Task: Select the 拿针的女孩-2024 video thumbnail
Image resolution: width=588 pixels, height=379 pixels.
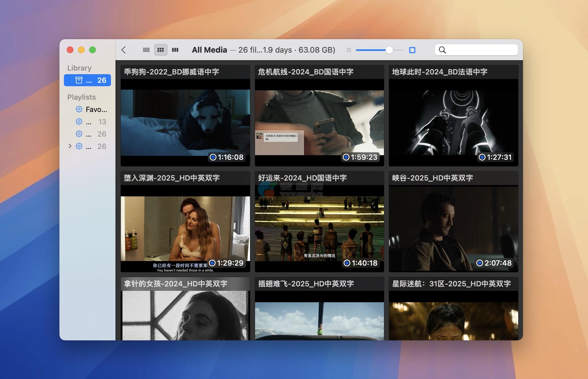Action: [185, 315]
